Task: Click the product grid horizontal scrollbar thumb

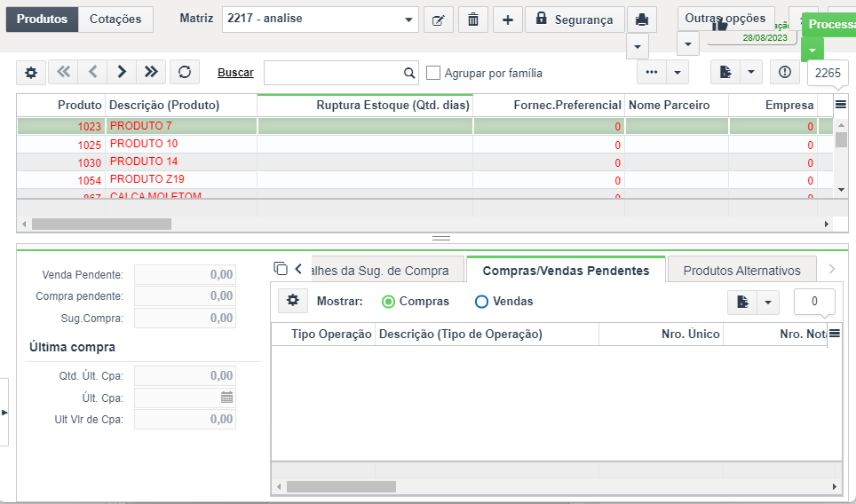Action: (x=101, y=224)
